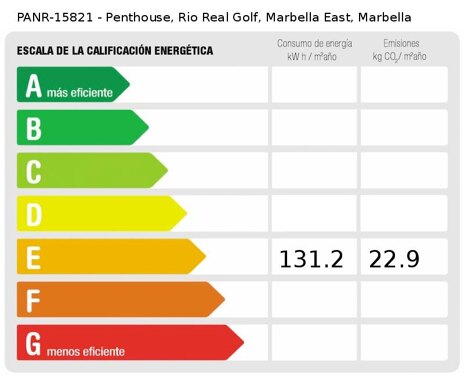Click the empty emissions cell in row G

click(404, 342)
